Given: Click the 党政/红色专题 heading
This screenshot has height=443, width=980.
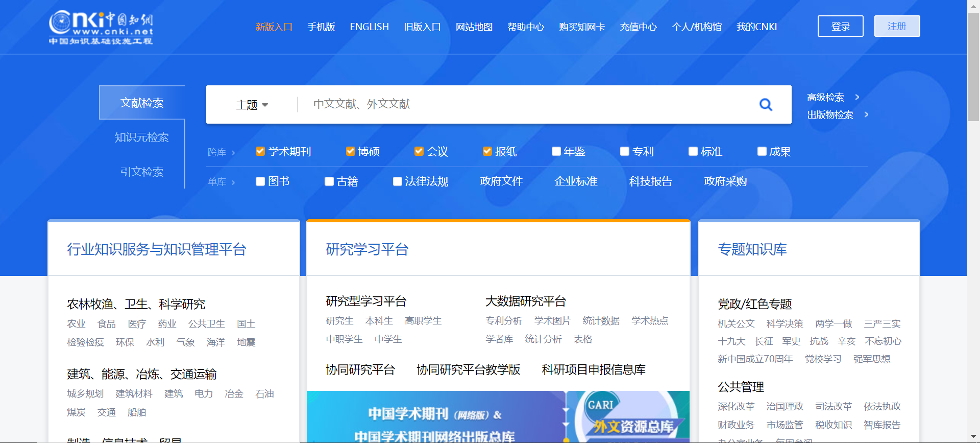Looking at the screenshot, I should tap(755, 305).
